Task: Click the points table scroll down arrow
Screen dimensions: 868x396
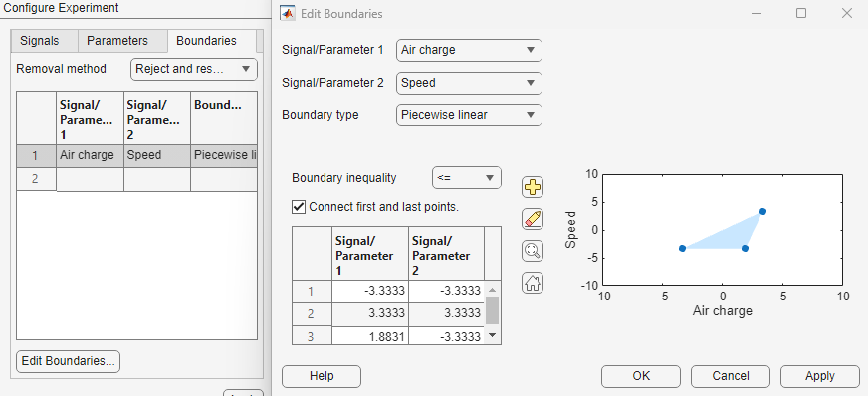Action: coord(492,335)
